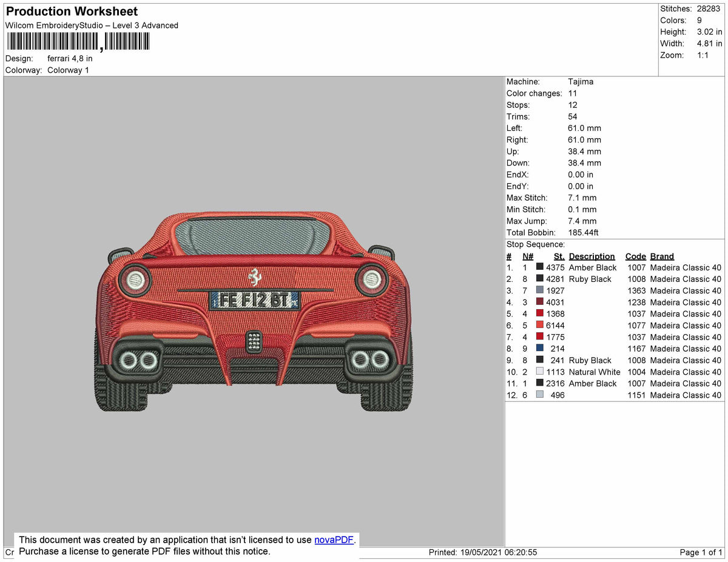Image resolution: width=728 pixels, height=562 pixels.
Task: Click the Total Bobbin value 185.44ft
Action: click(582, 232)
